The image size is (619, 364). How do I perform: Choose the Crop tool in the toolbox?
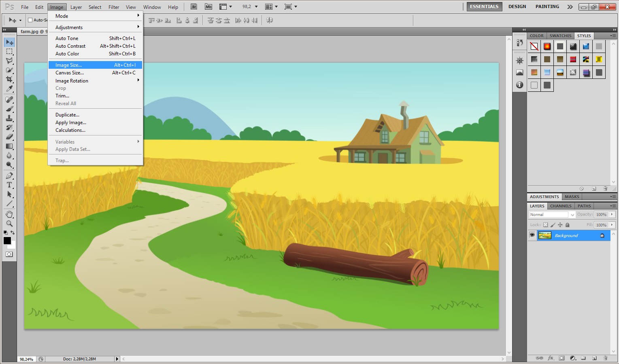click(9, 79)
